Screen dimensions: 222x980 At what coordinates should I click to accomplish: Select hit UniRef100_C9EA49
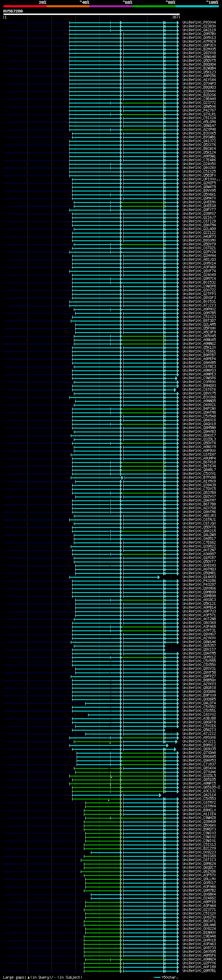pyautogui.click(x=199, y=99)
